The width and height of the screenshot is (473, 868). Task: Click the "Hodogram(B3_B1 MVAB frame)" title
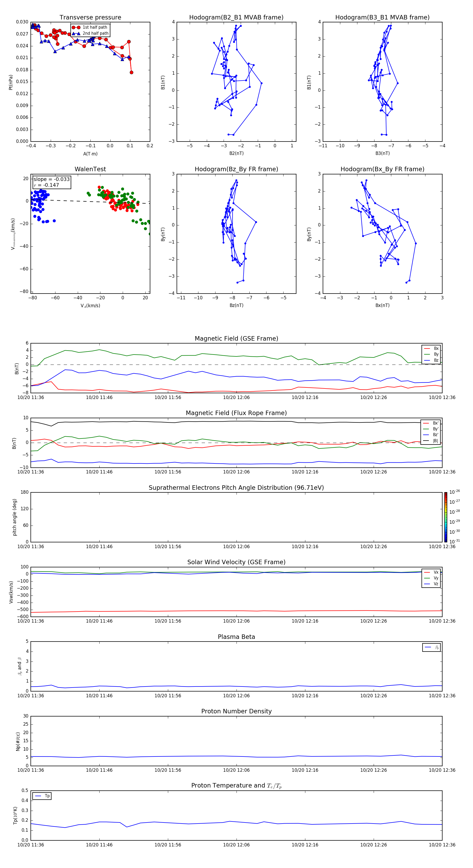pyautogui.click(x=382, y=18)
